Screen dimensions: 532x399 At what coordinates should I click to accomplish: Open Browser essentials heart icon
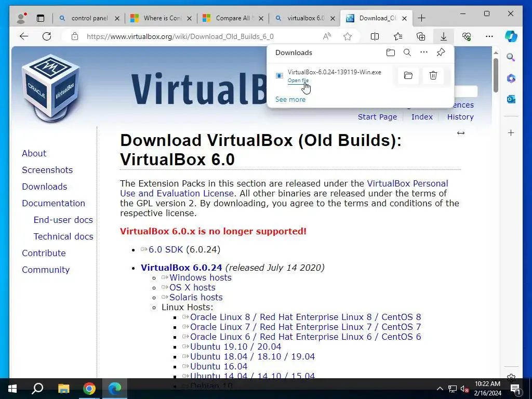click(467, 36)
